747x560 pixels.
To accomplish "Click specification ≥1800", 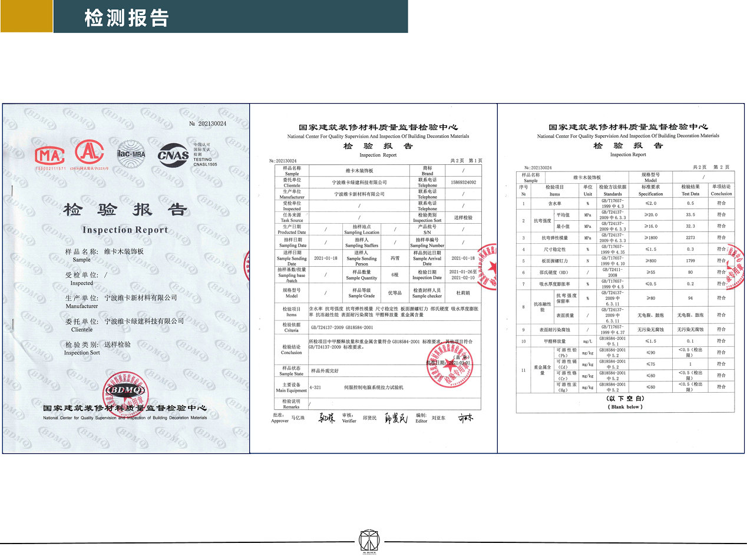I will 650,238.
